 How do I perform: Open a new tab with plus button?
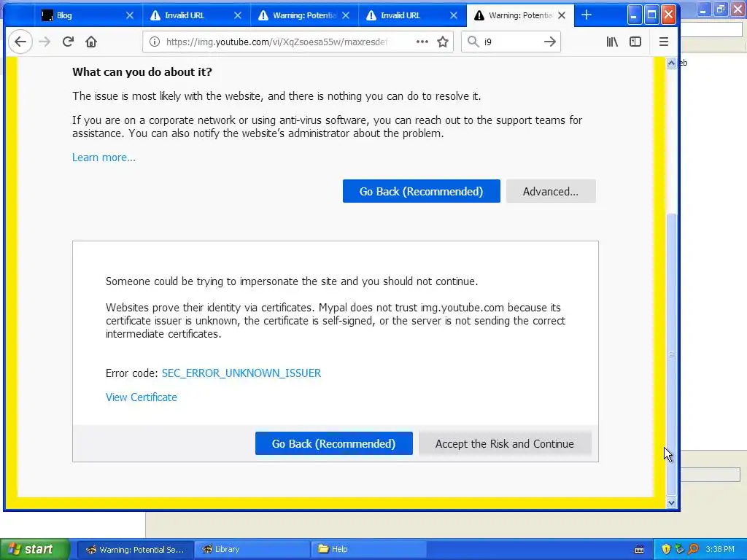click(x=587, y=15)
